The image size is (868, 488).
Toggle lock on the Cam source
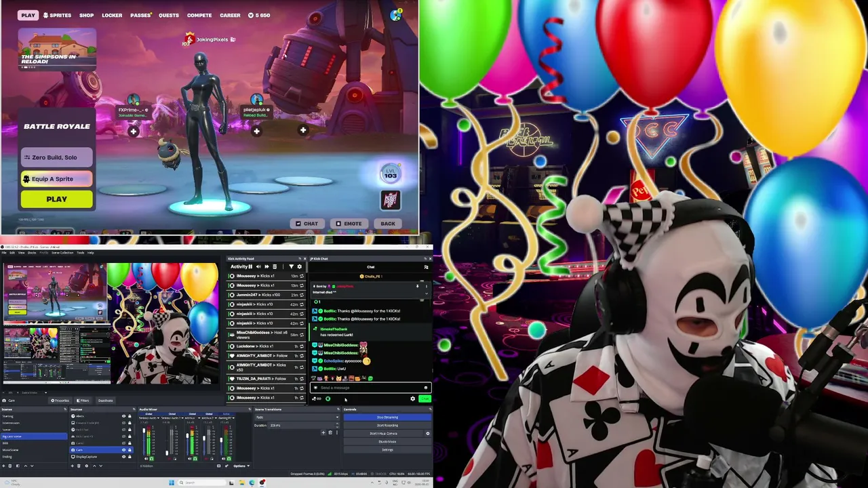click(x=130, y=450)
